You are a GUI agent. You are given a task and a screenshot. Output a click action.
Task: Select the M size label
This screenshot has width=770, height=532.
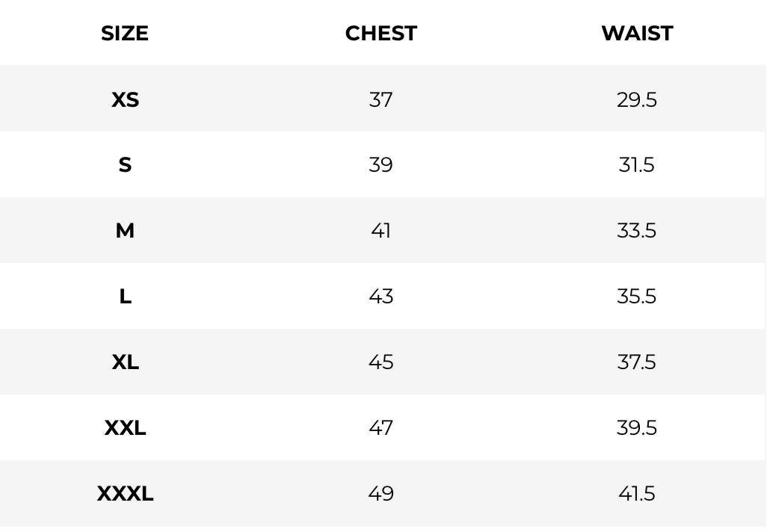125,230
